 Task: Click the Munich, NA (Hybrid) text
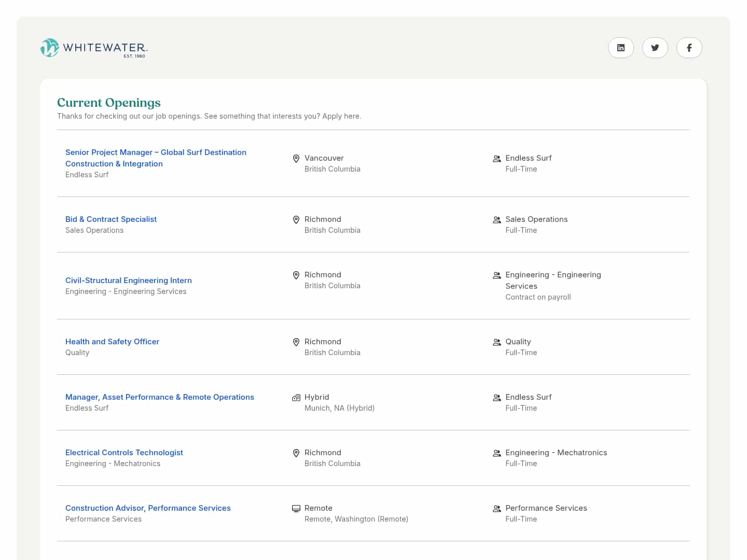click(x=339, y=408)
